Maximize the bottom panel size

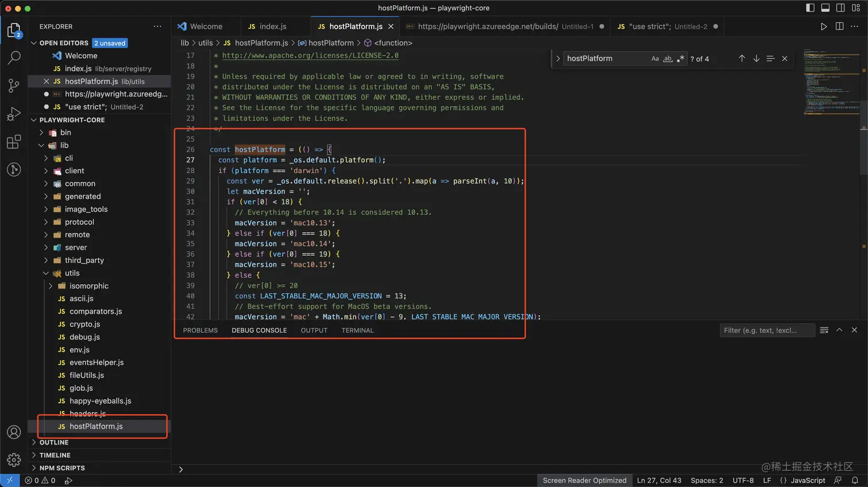839,330
